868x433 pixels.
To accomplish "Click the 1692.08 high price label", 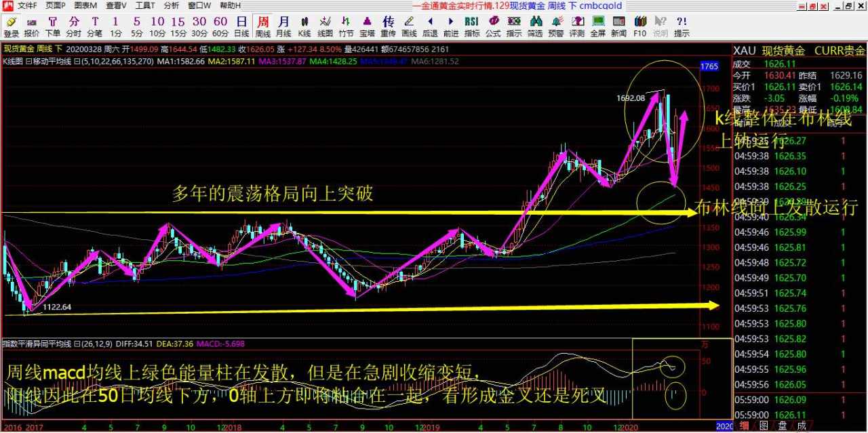I will (x=630, y=98).
